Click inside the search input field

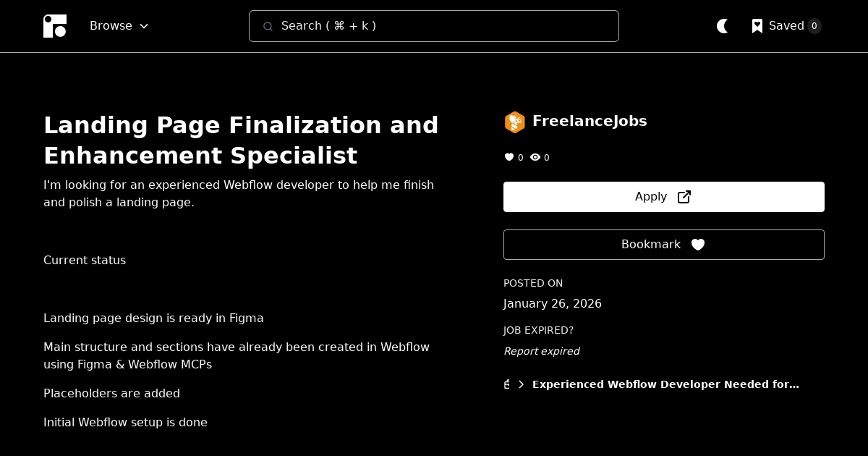tap(434, 26)
